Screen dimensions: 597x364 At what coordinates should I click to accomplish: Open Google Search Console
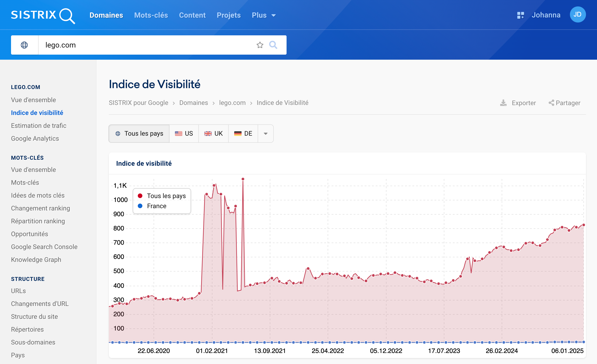[x=44, y=247]
